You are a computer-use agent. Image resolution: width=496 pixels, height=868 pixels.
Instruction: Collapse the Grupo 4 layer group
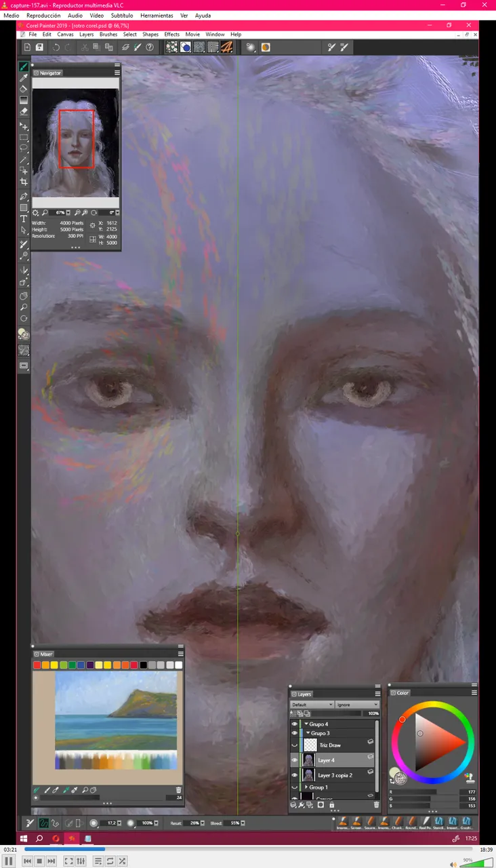point(306,724)
